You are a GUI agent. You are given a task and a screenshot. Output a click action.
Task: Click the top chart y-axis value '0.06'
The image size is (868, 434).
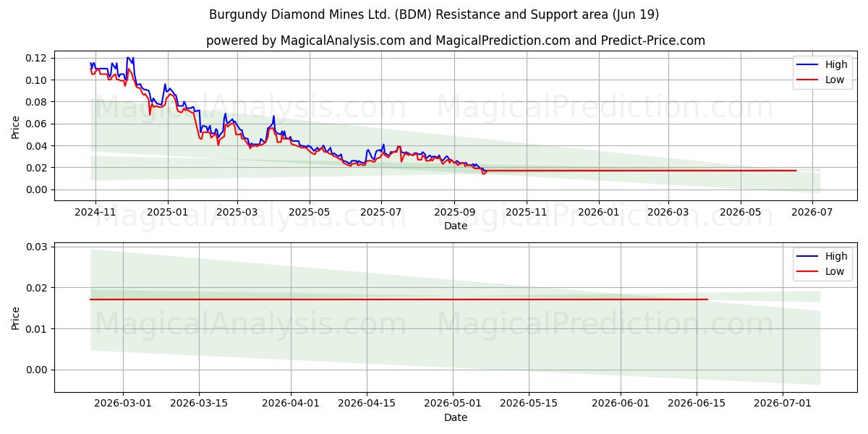37,124
